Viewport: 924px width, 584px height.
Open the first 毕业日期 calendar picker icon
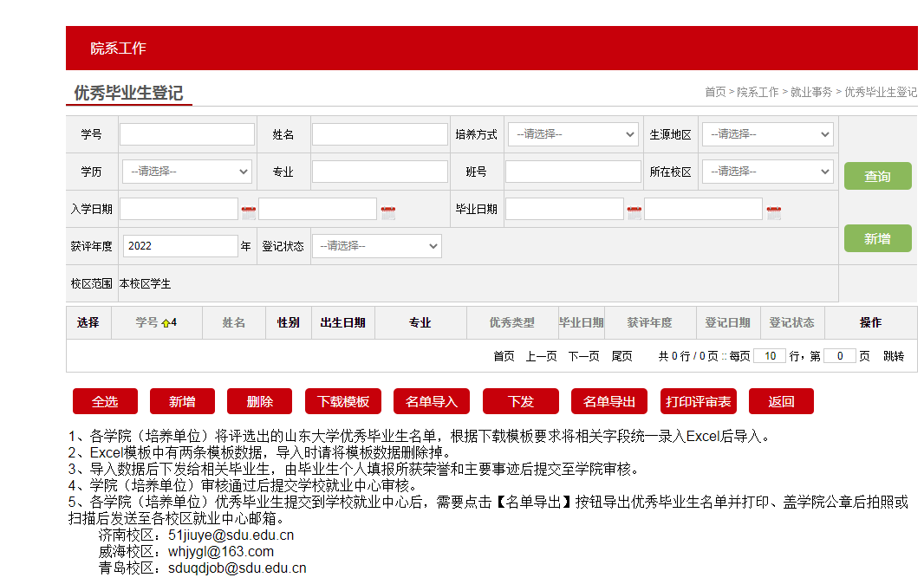pyautogui.click(x=634, y=211)
